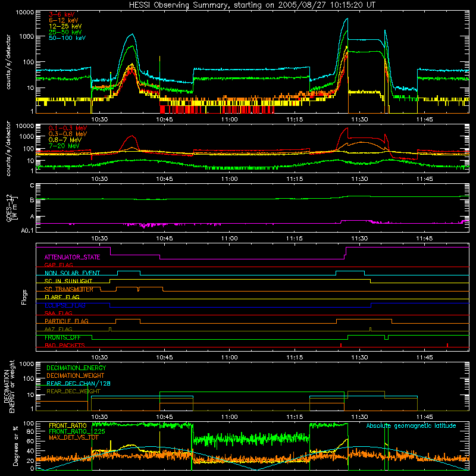Select the 0.3-0.8 MeV legend label
The height and width of the screenshot is (476, 476).
[x=68, y=134]
